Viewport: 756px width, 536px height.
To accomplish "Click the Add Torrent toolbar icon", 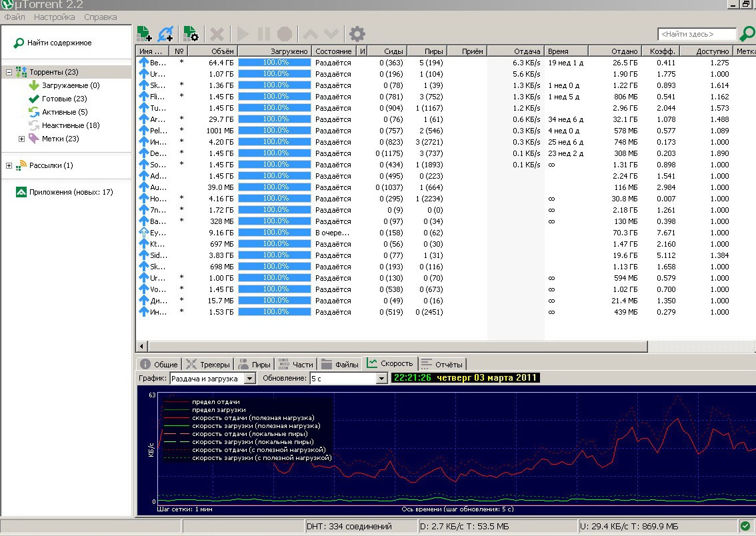I will pyautogui.click(x=145, y=34).
